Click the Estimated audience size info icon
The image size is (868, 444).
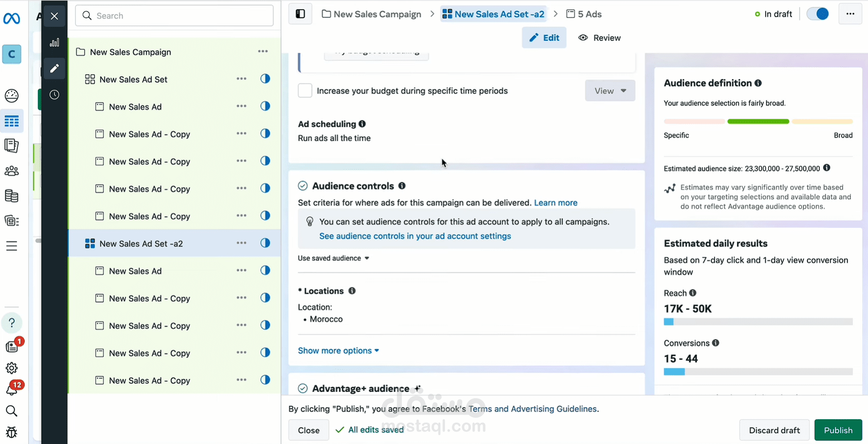click(x=827, y=168)
